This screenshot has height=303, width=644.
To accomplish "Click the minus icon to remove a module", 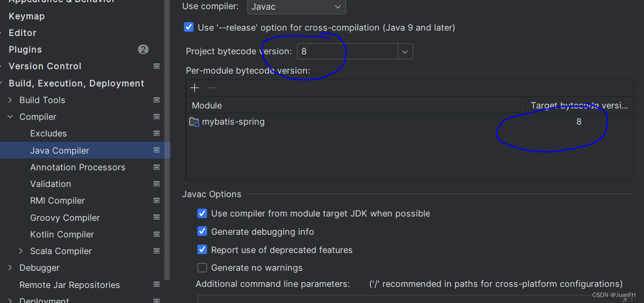I will (x=212, y=88).
